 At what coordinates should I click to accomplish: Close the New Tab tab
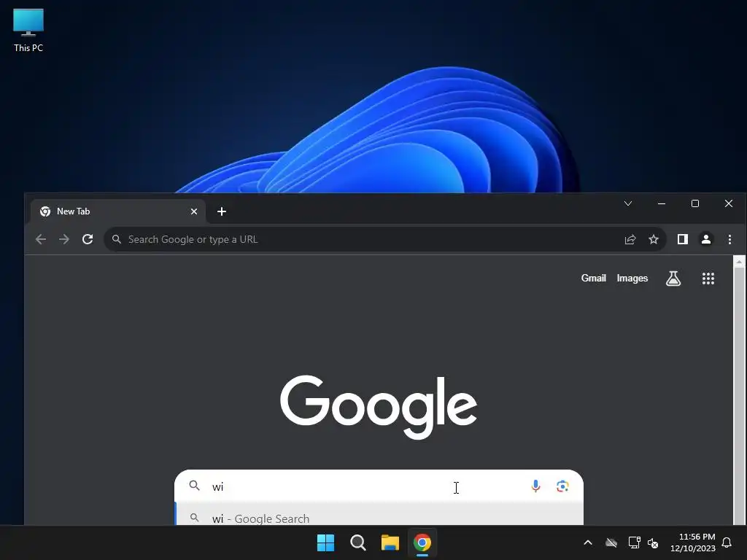coord(194,211)
